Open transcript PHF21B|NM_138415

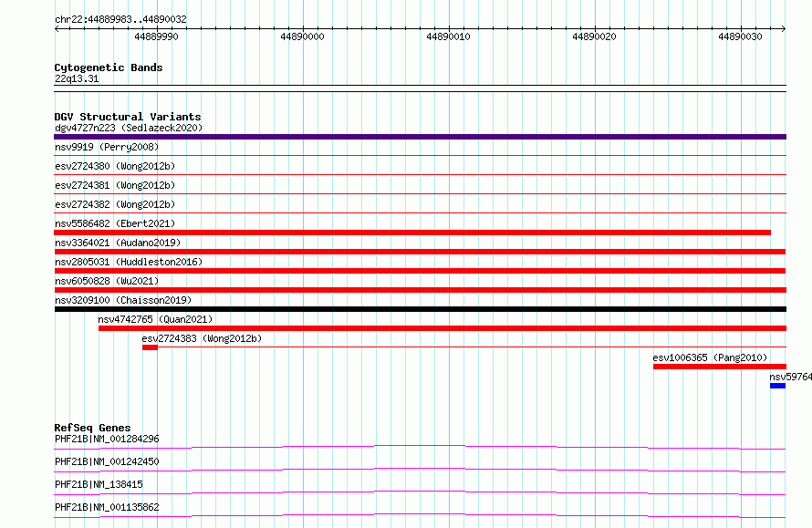99,484
